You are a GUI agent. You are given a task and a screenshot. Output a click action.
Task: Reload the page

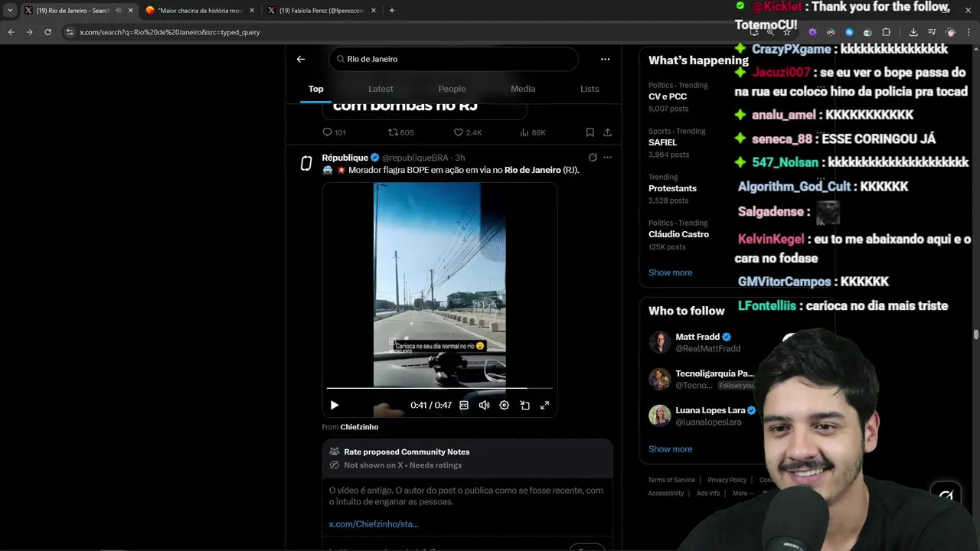(47, 32)
